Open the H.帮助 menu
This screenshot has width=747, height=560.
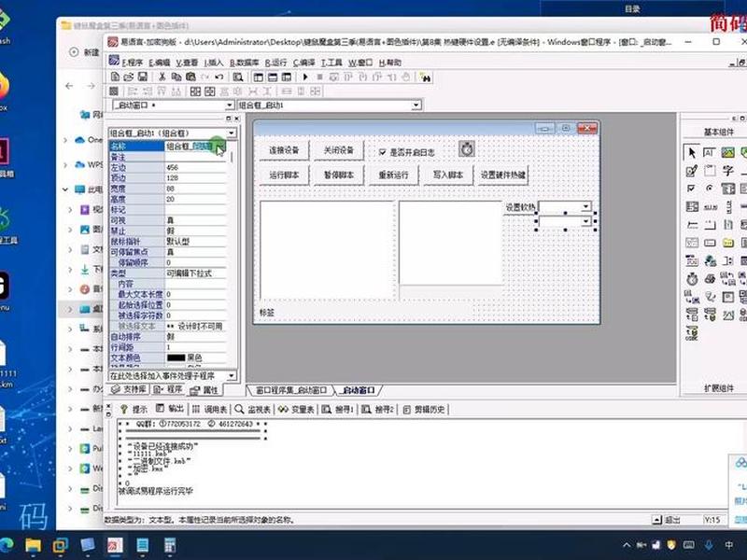[390, 63]
